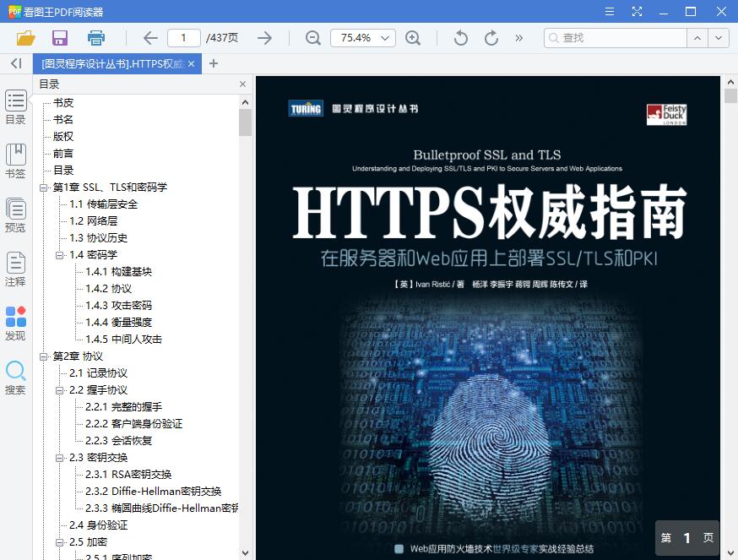Open the 书签 bookmarks sidebar panel
Screen dimensions: 738x560
[x=15, y=161]
